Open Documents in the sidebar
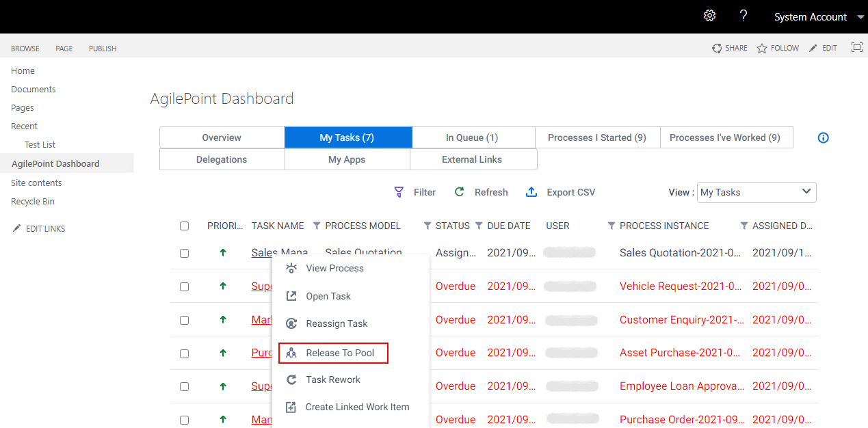The width and height of the screenshot is (868, 428). click(x=34, y=89)
